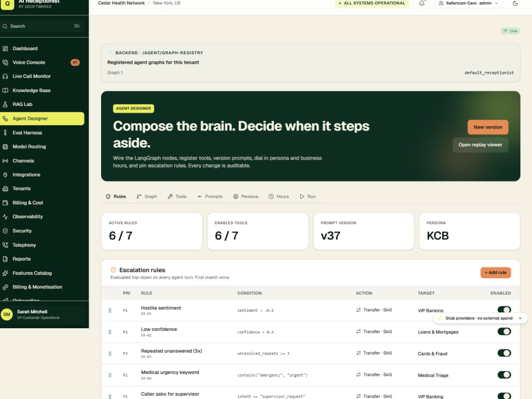Viewport: 532px width, 399px height.
Task: Click the RAG Lab flask icon
Action: [x=5, y=104]
